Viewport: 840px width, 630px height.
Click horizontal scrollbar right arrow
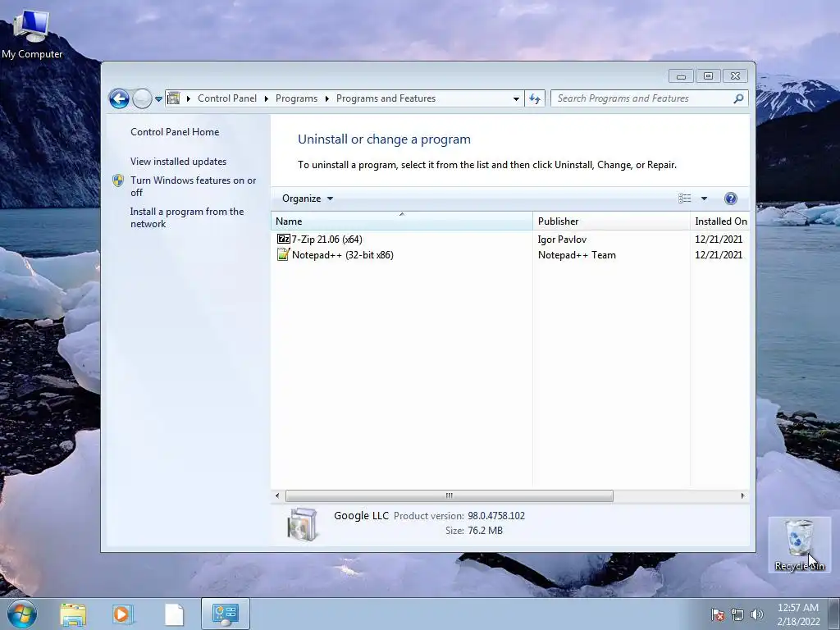(742, 496)
